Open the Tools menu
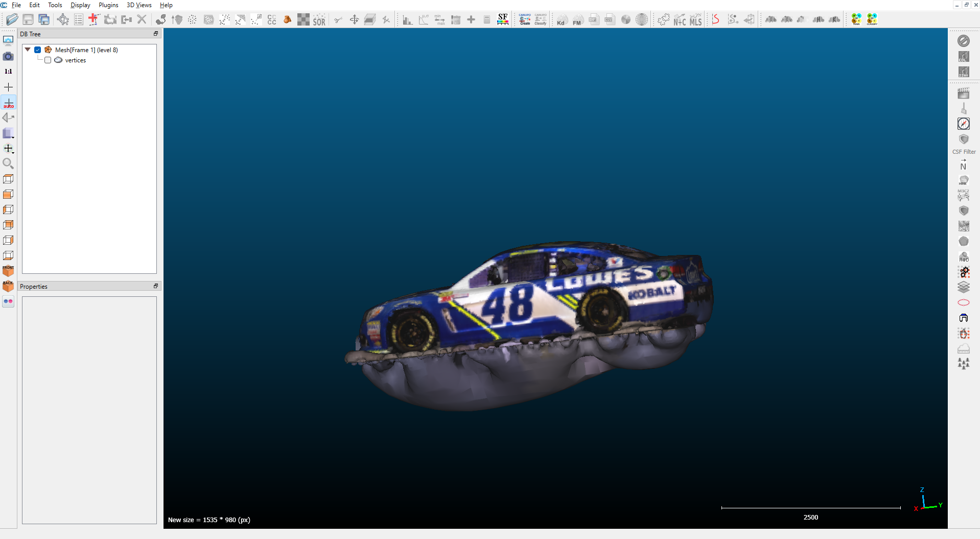This screenshot has height=539, width=980. tap(55, 5)
